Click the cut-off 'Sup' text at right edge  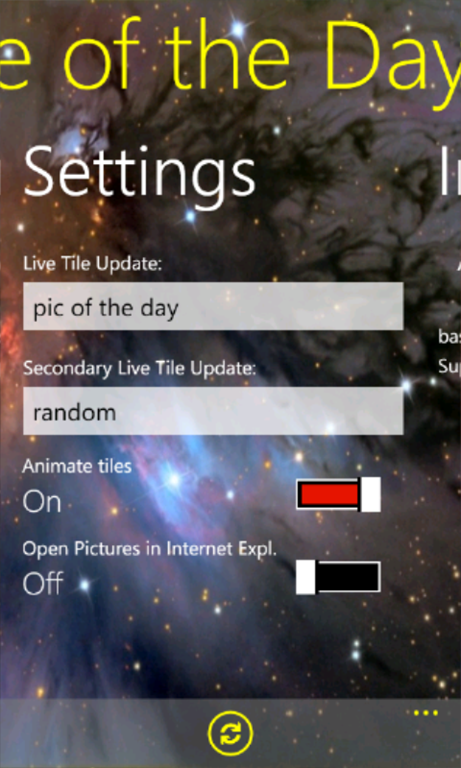[450, 368]
